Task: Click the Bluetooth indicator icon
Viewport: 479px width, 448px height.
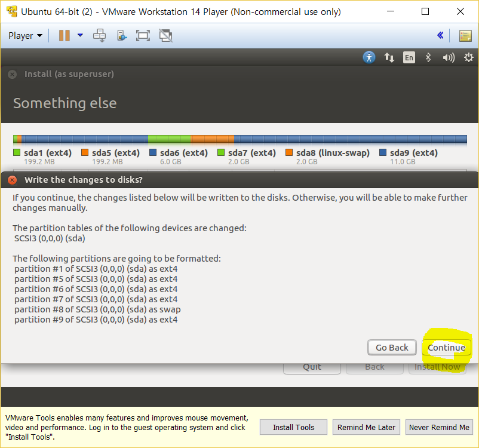Action: coord(428,57)
